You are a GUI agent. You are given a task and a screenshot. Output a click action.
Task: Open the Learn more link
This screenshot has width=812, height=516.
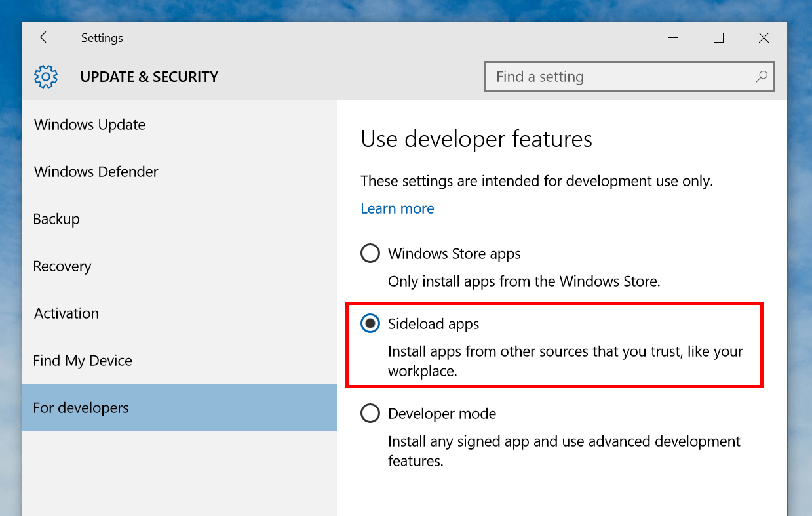397,208
